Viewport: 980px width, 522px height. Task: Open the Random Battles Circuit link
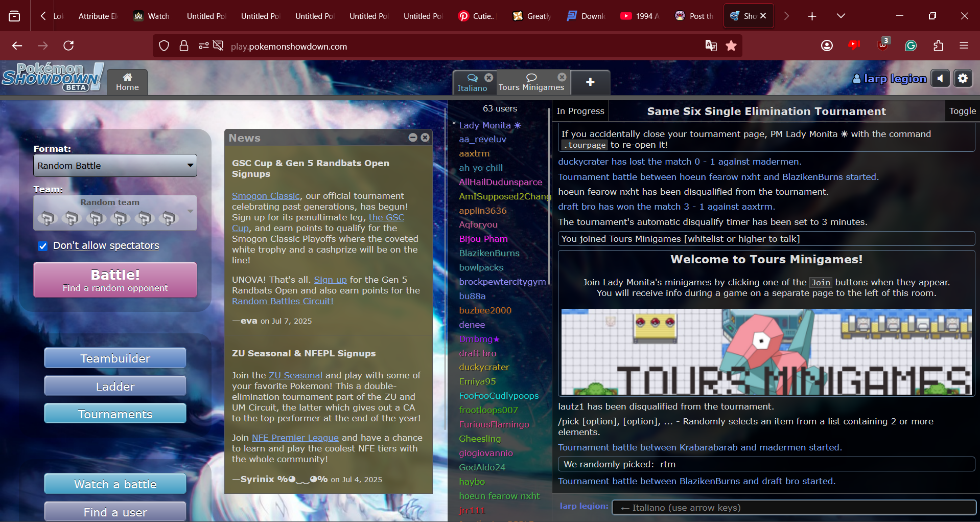[283, 301]
